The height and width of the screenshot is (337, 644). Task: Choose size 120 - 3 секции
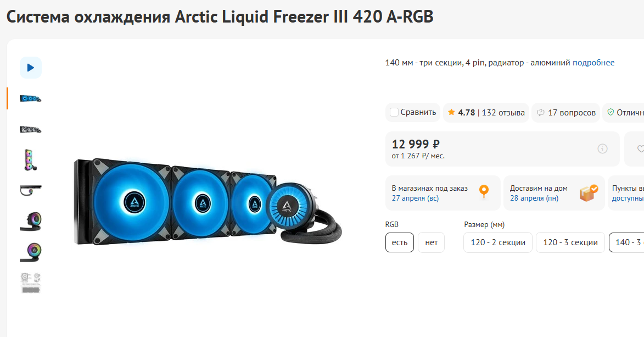570,242
